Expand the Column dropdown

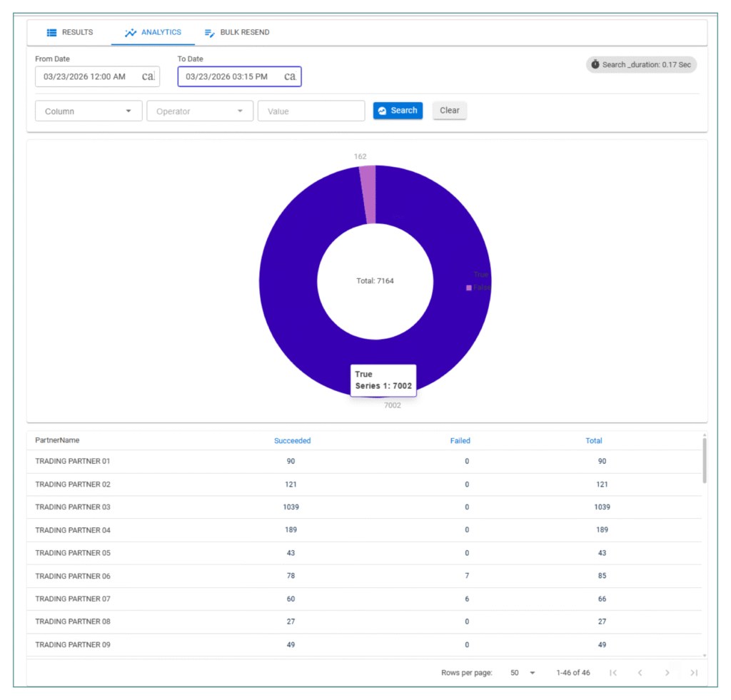pos(89,111)
